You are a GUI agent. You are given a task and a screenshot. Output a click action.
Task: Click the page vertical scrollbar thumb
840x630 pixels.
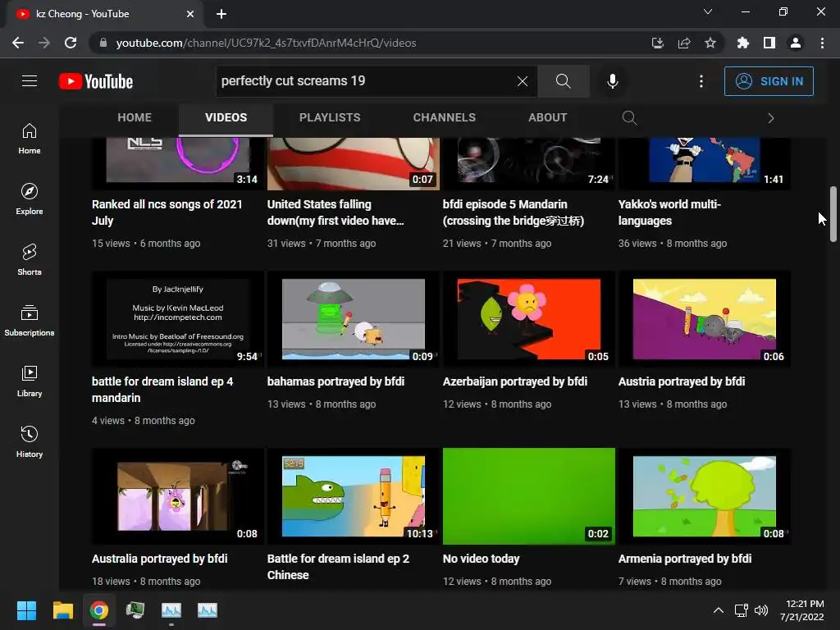click(833, 214)
